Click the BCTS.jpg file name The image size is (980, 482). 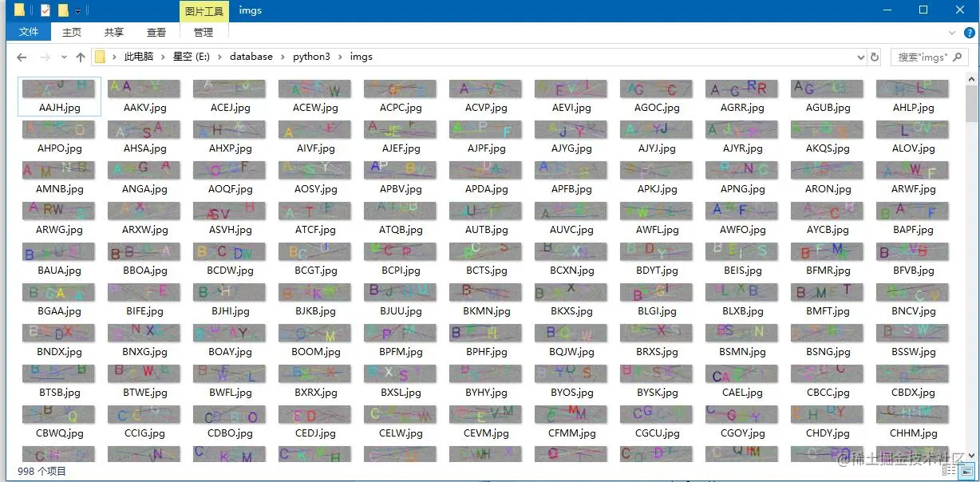click(x=486, y=271)
